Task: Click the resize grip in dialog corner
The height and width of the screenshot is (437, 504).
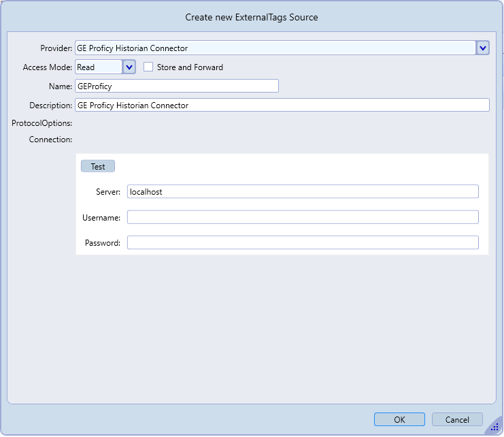Action: point(494,427)
